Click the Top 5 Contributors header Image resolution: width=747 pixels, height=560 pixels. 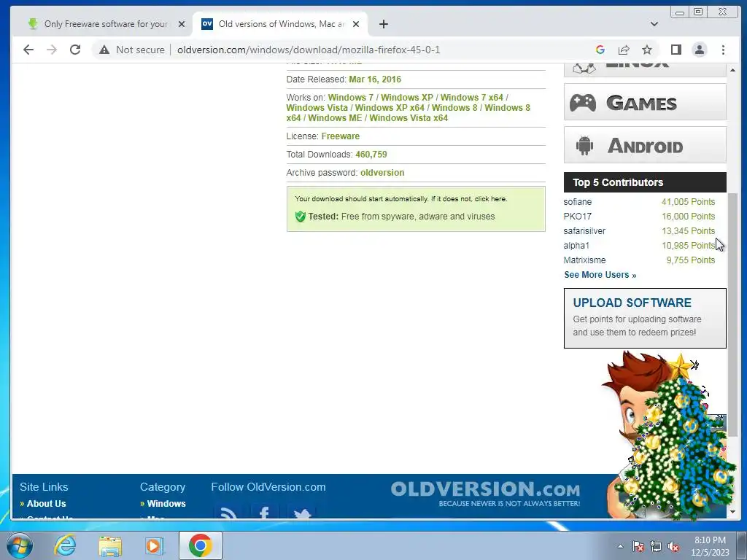tap(645, 182)
